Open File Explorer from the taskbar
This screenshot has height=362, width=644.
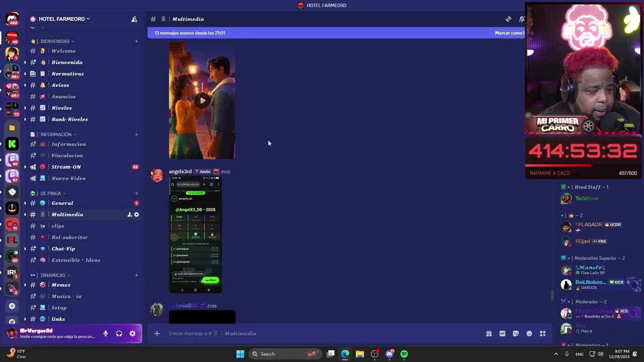[x=360, y=354]
